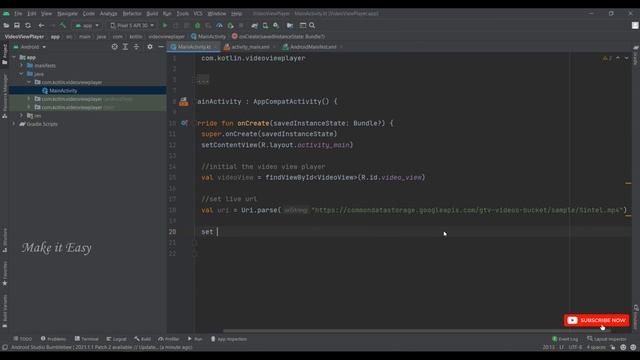Image resolution: width=640 pixels, height=360 pixels.
Task: Click the related XML gutter icon on line 8
Action: point(184,102)
